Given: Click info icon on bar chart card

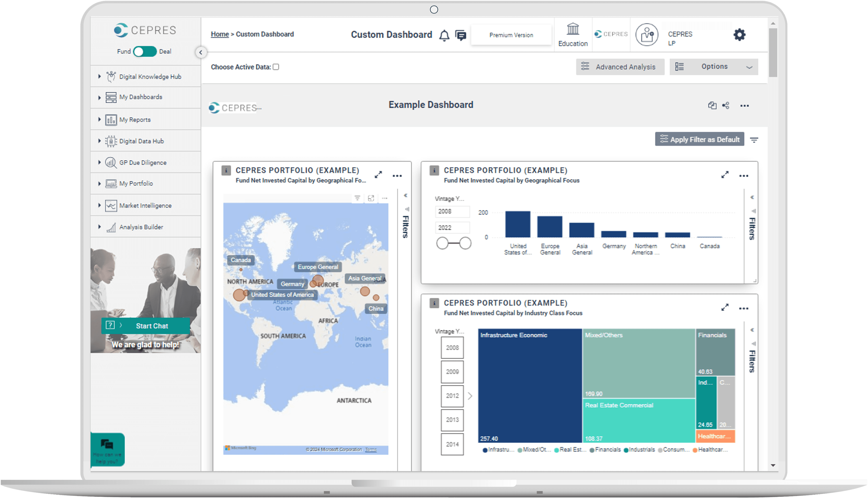Looking at the screenshot, I should [434, 170].
